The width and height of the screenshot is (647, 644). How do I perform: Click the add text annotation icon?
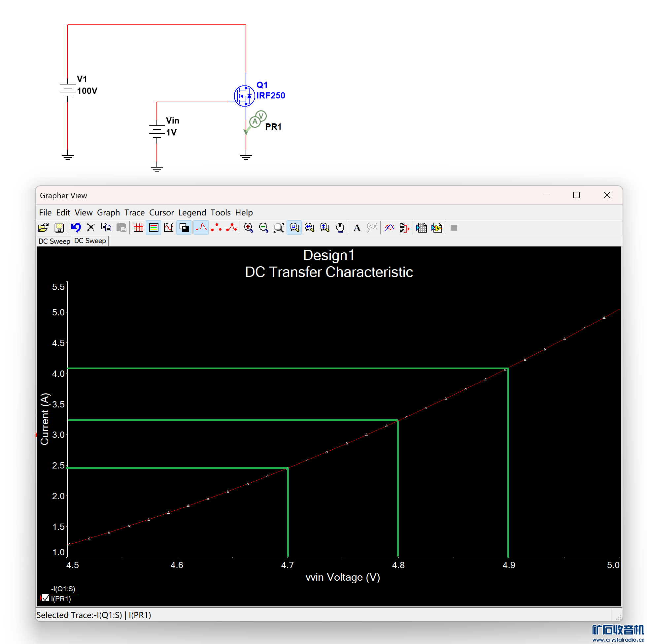[x=357, y=228]
